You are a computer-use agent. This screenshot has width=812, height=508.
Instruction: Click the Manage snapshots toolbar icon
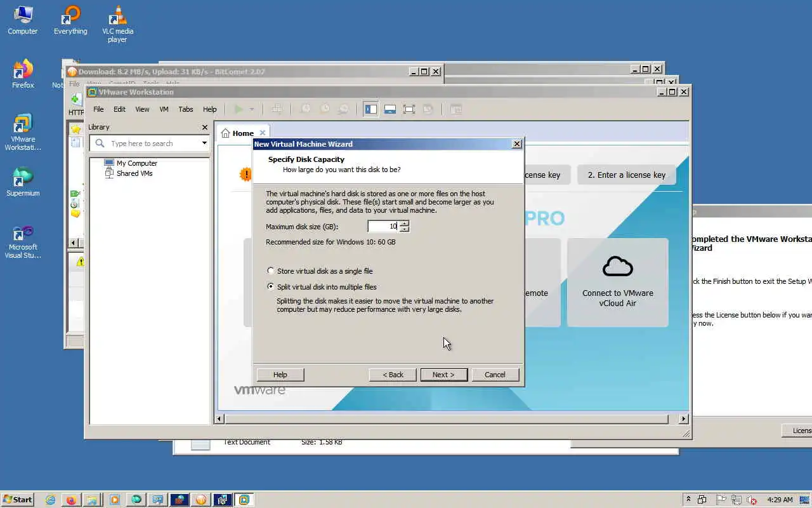(x=343, y=109)
